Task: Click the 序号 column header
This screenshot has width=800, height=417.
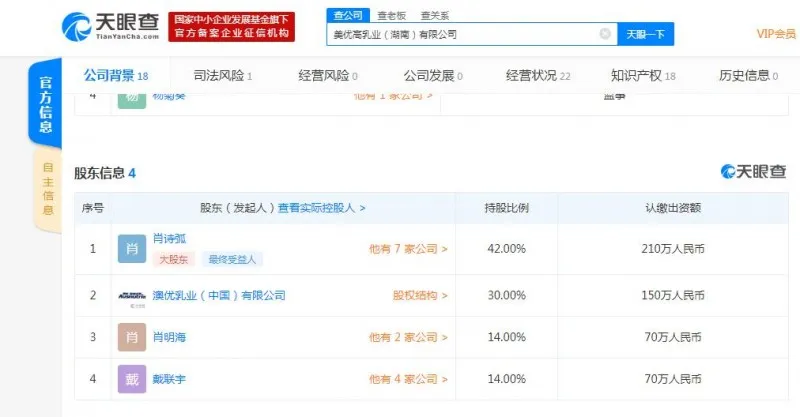Action: tap(93, 208)
